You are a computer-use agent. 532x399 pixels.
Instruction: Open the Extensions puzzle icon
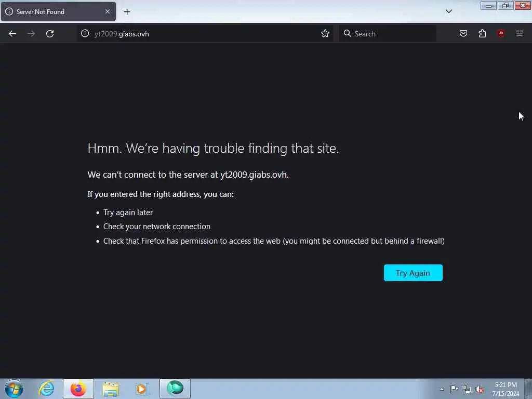(482, 33)
